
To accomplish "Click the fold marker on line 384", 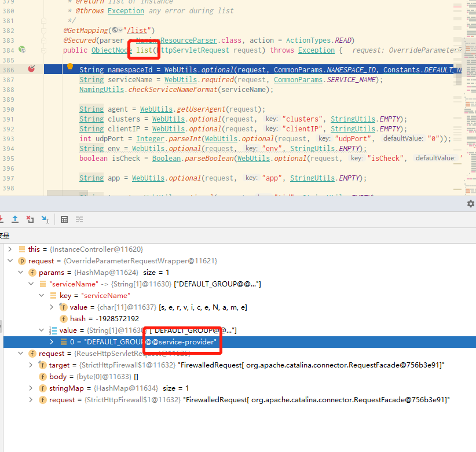I will (x=43, y=50).
